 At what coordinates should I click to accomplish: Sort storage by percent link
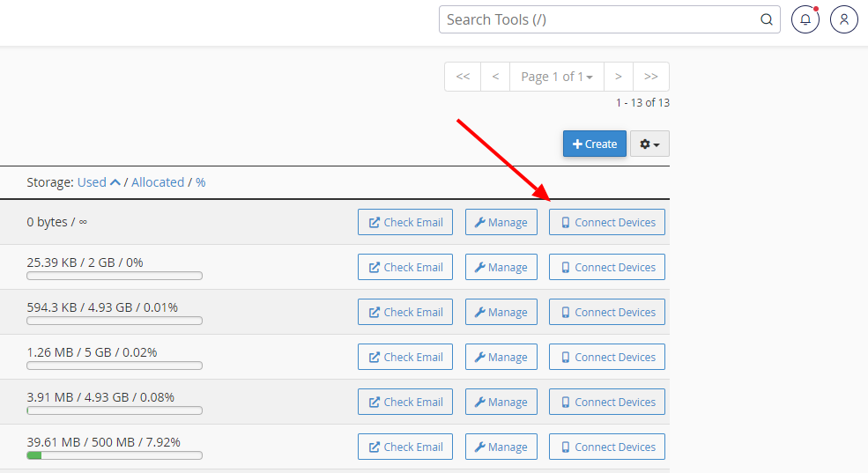click(x=200, y=182)
